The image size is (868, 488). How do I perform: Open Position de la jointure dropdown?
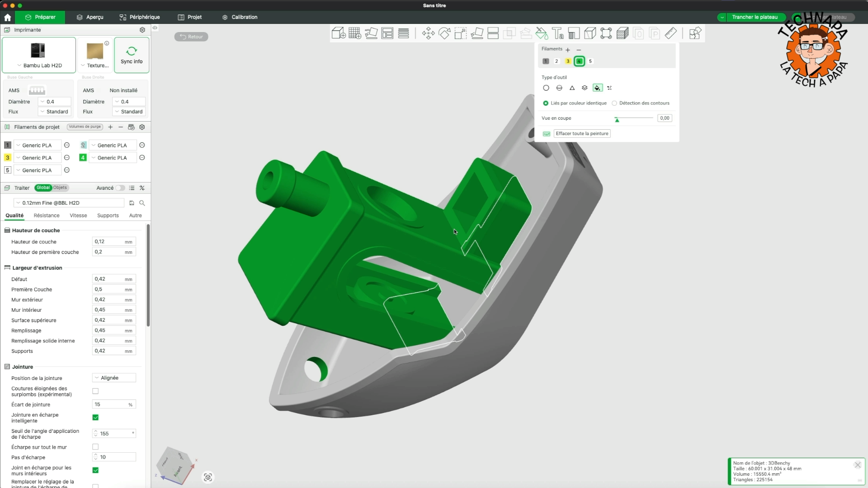tap(114, 378)
